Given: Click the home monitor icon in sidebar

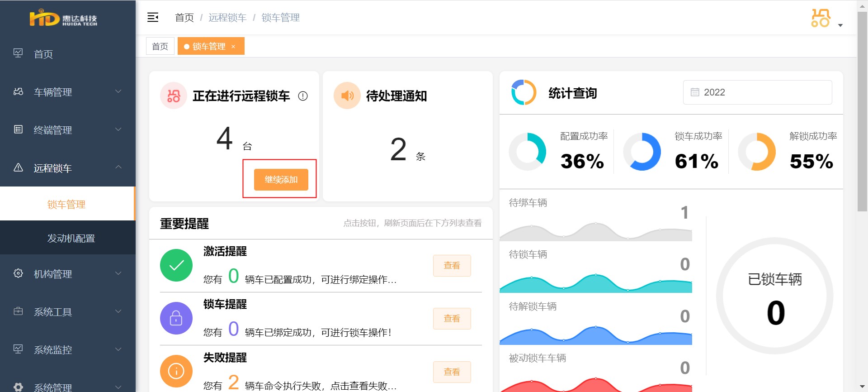Looking at the screenshot, I should tap(18, 53).
